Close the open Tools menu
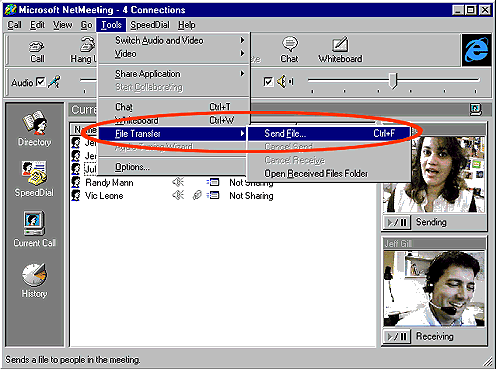Screen dimensions: 496x369 click(111, 25)
